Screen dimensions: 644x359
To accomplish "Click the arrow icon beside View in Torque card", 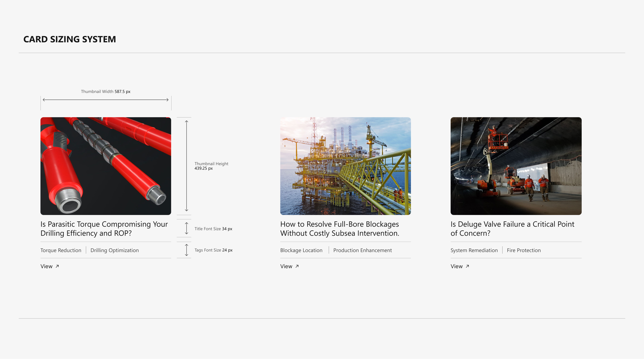I will (x=57, y=266).
